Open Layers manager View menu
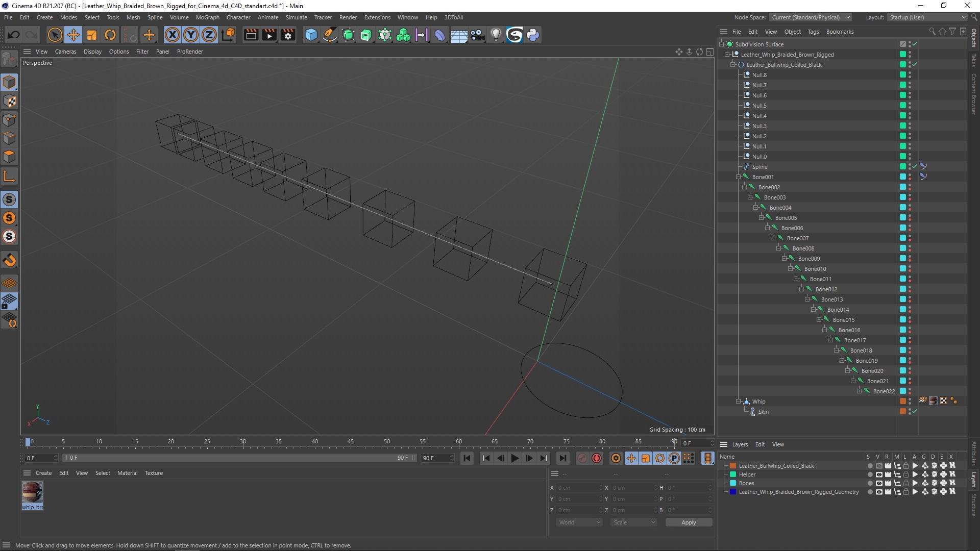This screenshot has width=980, height=551. coord(778,444)
